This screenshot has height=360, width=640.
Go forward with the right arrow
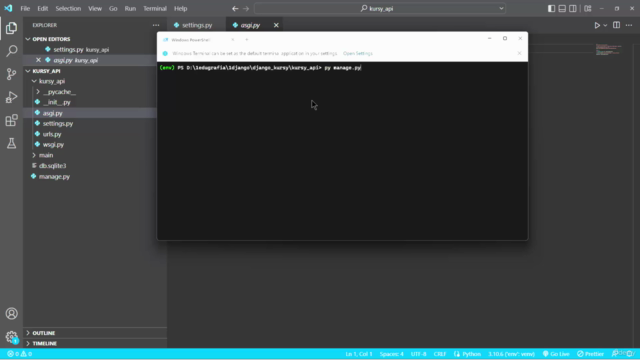[x=246, y=9]
